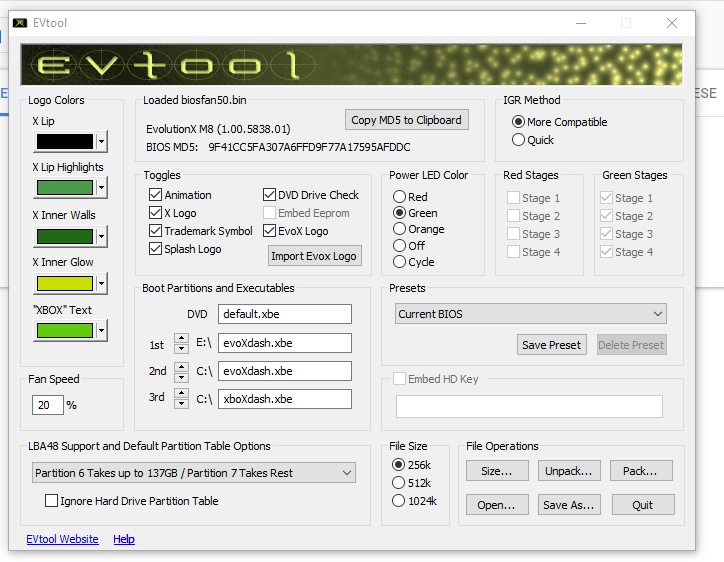Click 2nd boot partition stepper down arrow
724x562 pixels.
[181, 377]
